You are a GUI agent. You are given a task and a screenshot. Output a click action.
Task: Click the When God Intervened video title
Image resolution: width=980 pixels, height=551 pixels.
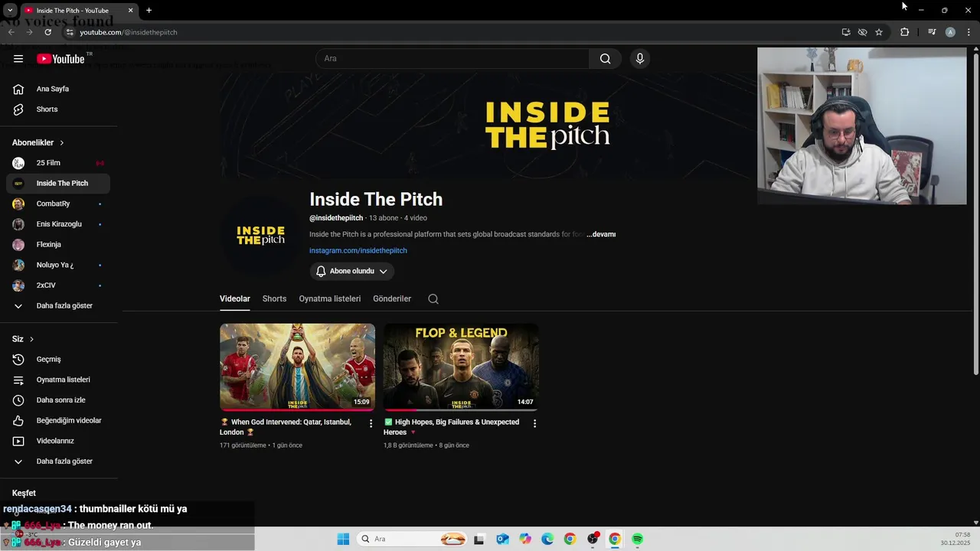click(x=286, y=427)
